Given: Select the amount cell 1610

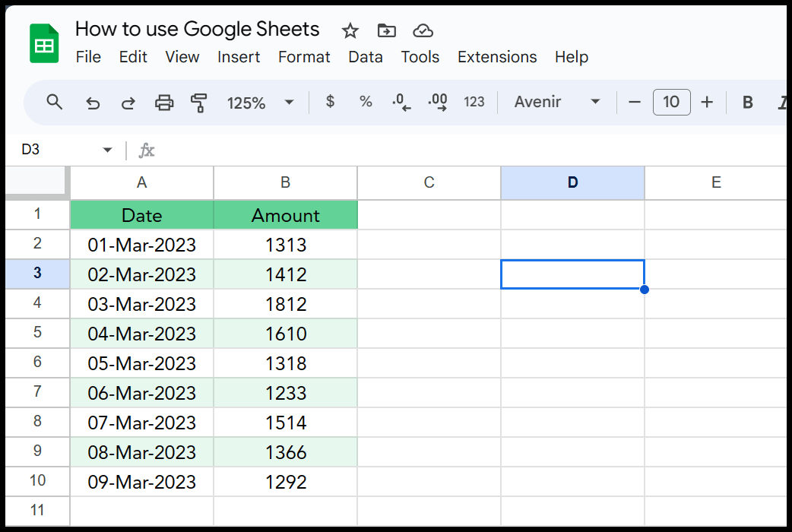Looking at the screenshot, I should click(x=285, y=334).
